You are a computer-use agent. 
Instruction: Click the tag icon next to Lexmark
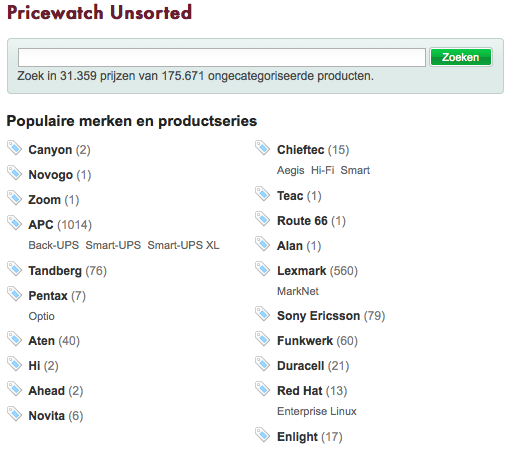pos(263,269)
